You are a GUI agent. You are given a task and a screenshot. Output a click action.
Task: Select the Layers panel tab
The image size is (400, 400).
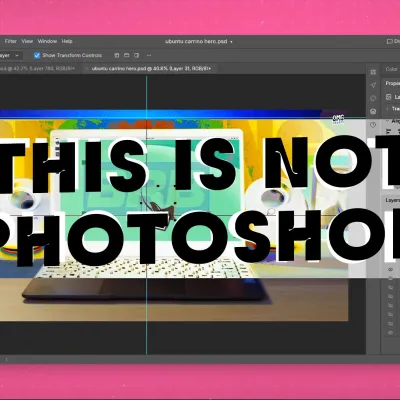point(393,200)
